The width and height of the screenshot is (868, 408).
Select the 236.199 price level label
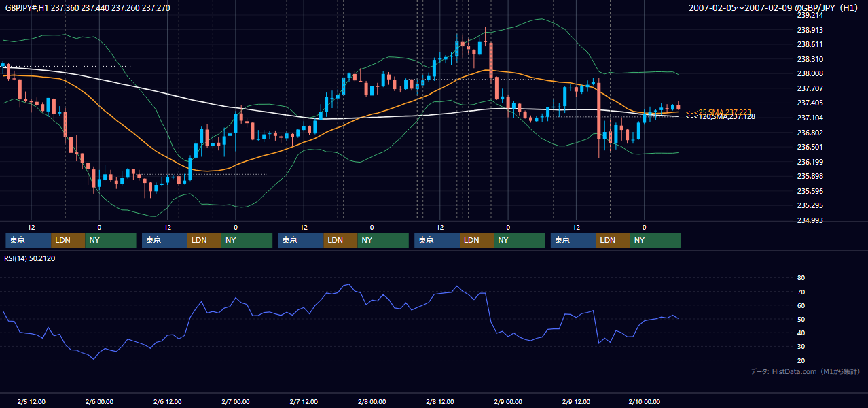(x=809, y=162)
